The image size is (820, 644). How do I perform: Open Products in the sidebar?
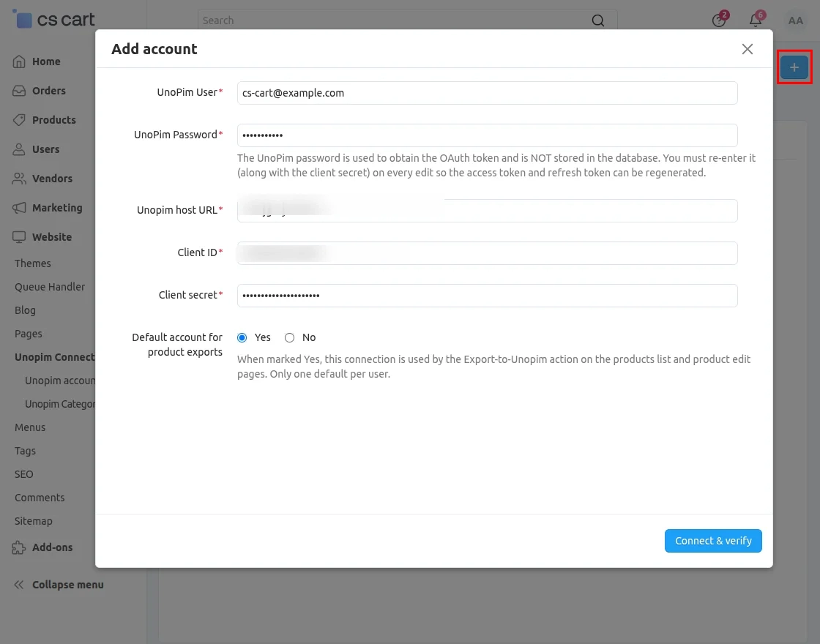pyautogui.click(x=54, y=120)
